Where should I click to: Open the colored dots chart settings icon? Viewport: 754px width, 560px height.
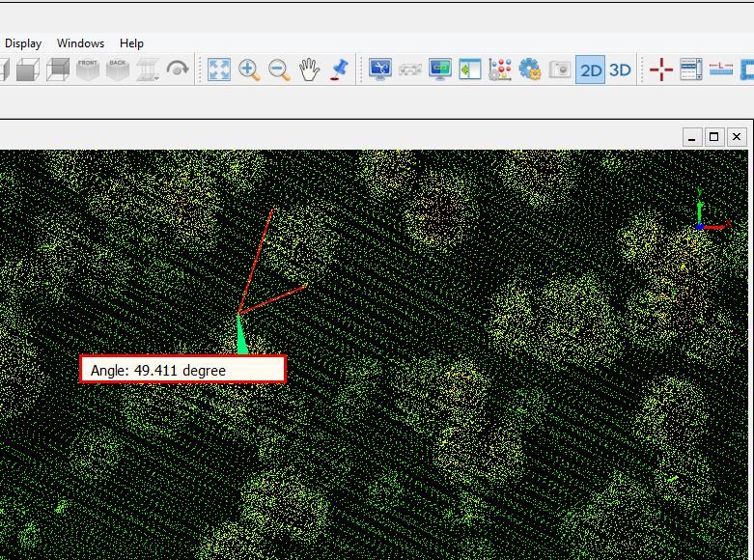[x=500, y=70]
